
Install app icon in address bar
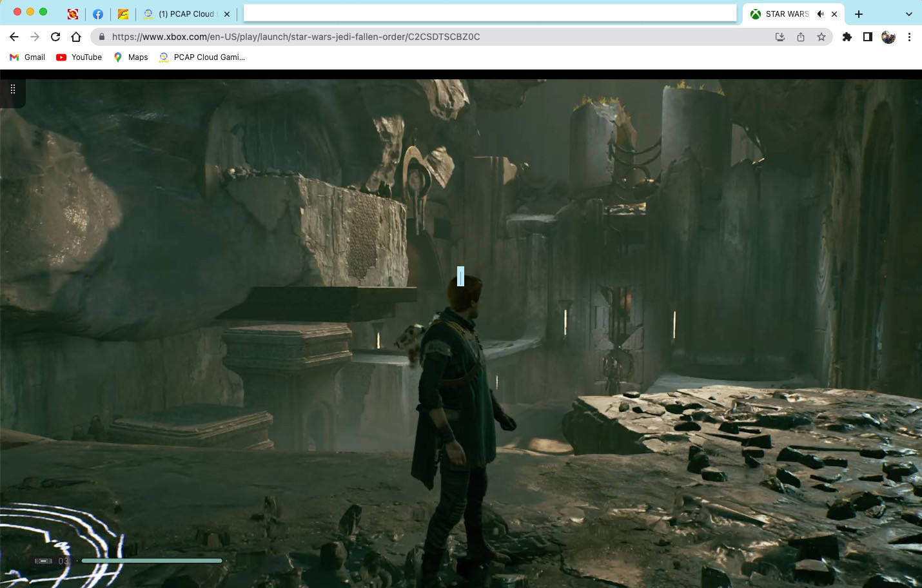tap(780, 37)
